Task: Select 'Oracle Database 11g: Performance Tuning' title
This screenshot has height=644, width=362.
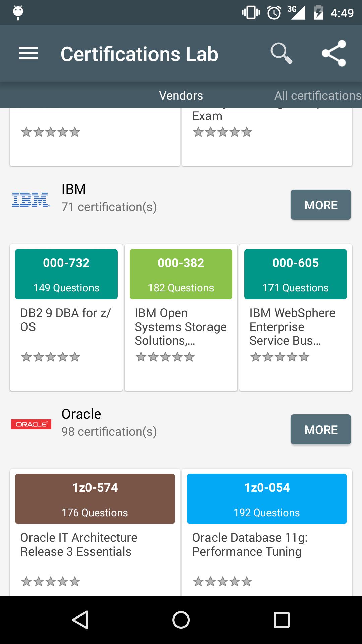Action: tap(250, 544)
